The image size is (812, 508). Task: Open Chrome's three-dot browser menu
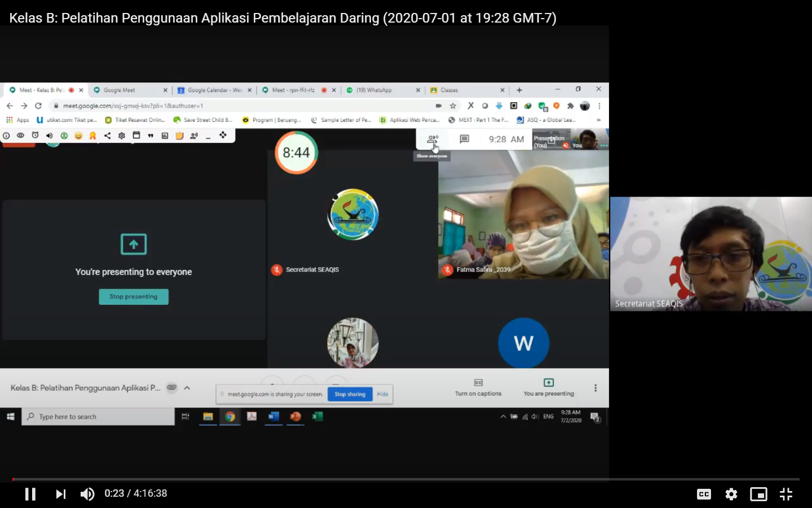click(x=599, y=106)
